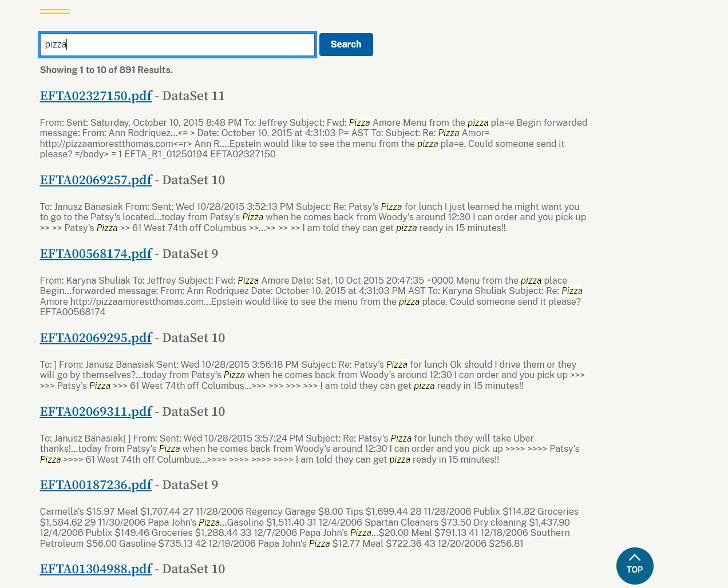Open the EFTA02069295.pdf result
The image size is (728, 588).
coord(96,338)
